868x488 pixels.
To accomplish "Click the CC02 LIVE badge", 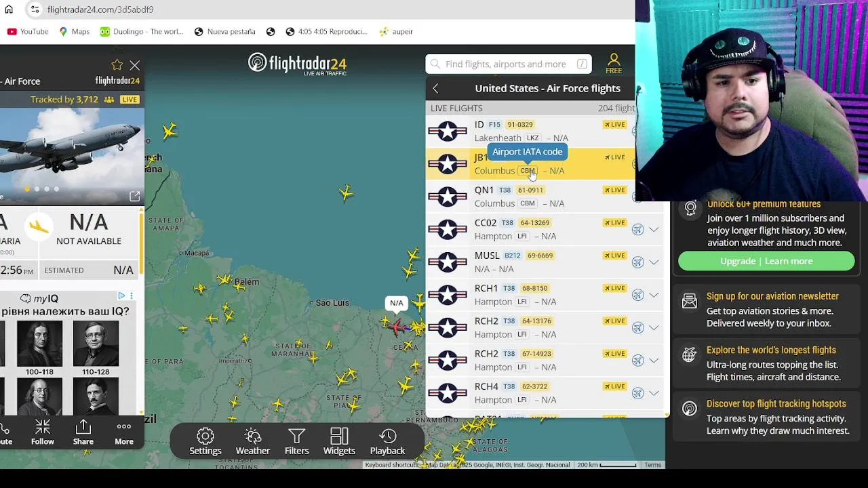I will pos(614,222).
